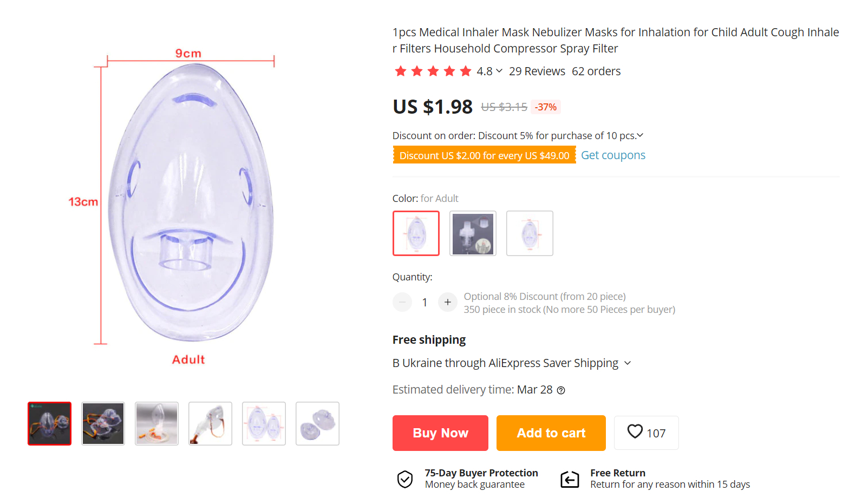This screenshot has height=504, width=849.
Task: Click the heart wishlist icon
Action: click(635, 432)
